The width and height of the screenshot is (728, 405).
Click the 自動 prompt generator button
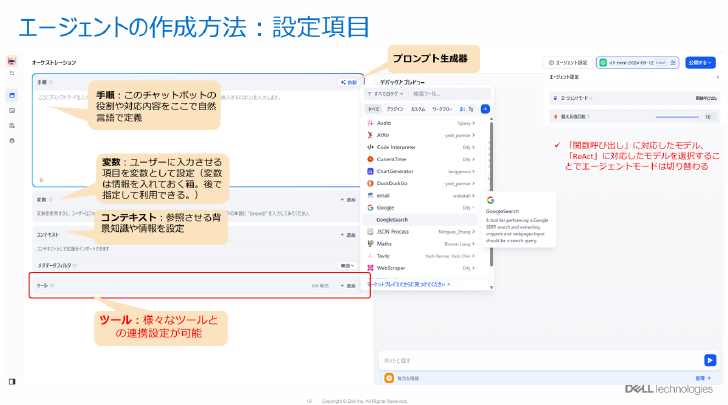point(349,82)
